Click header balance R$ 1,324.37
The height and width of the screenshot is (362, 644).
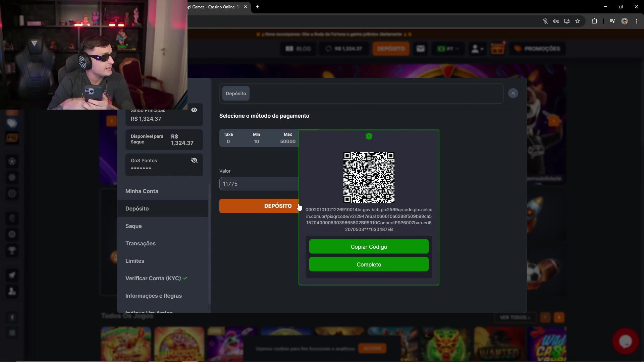point(344,49)
